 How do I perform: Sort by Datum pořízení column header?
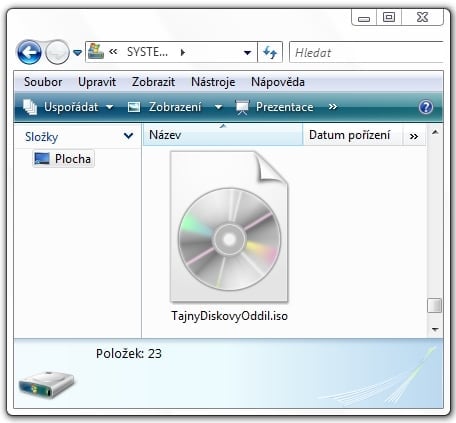tap(353, 135)
